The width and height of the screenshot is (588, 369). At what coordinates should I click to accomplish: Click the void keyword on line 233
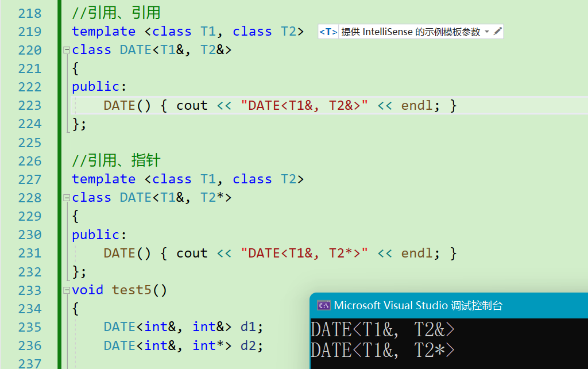pos(87,290)
